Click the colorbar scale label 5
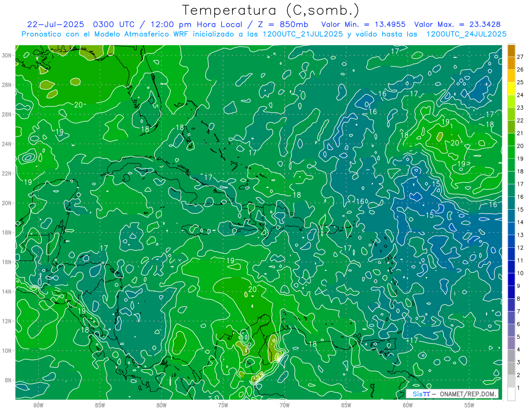The height and width of the screenshot is (411, 532). point(519,337)
